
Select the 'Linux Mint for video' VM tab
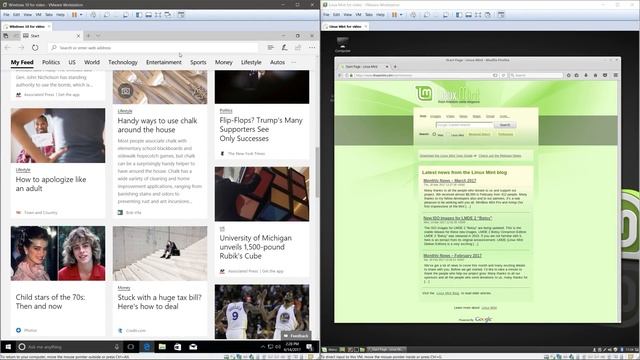click(345, 26)
